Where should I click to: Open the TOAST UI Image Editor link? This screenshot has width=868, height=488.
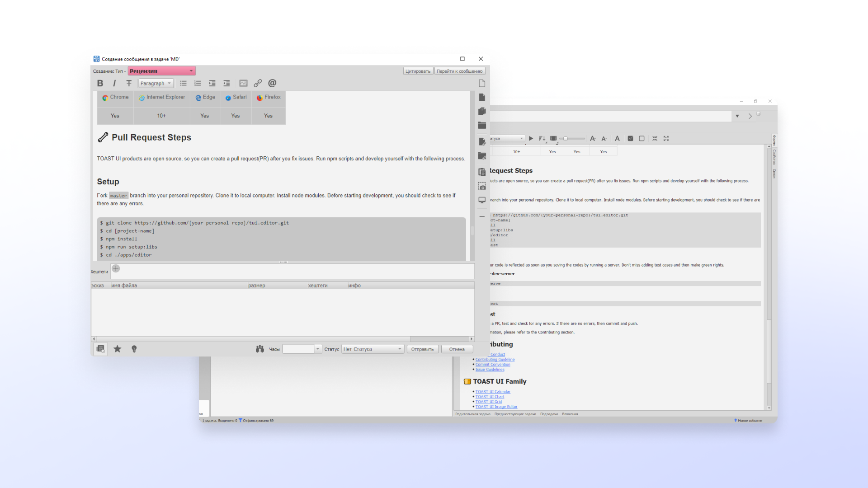click(496, 407)
